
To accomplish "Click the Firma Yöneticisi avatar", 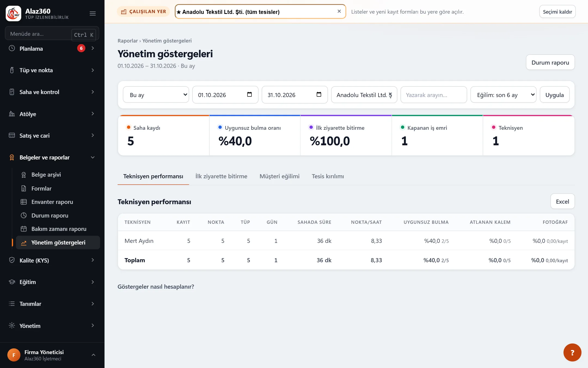I will tap(14, 355).
